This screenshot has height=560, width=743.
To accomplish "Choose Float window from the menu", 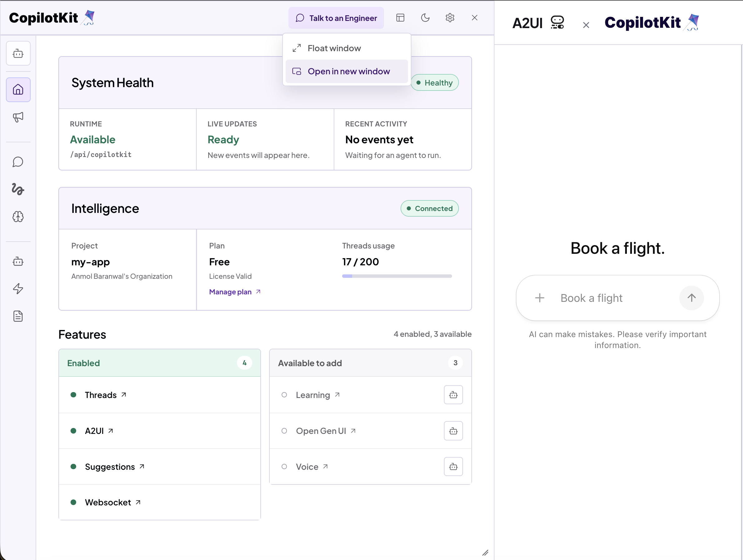I will [347, 48].
